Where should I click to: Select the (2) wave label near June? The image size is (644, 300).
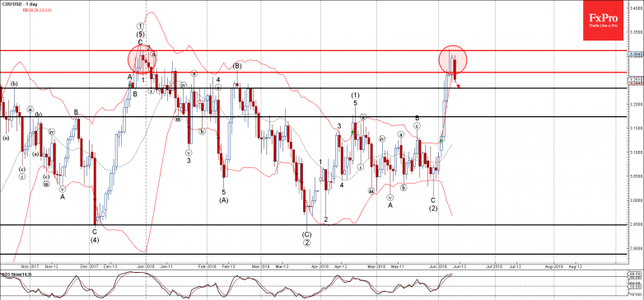(x=433, y=209)
